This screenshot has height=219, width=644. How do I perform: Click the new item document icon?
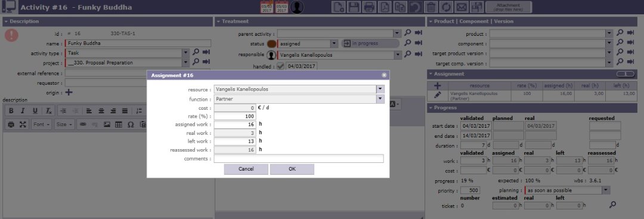[339, 7]
